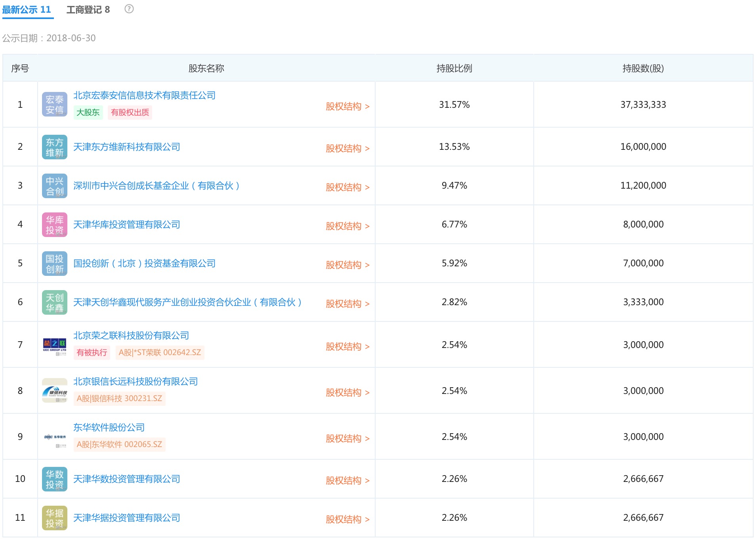Expand 股权结构 for 东华软件 row
The image size is (756, 539).
click(x=347, y=439)
